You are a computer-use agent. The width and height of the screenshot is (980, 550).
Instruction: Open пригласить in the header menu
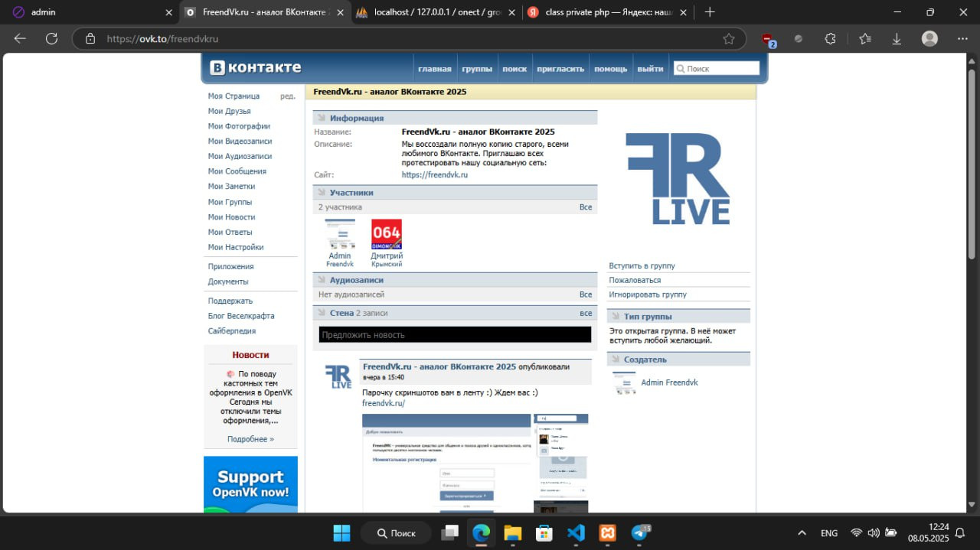pyautogui.click(x=560, y=69)
